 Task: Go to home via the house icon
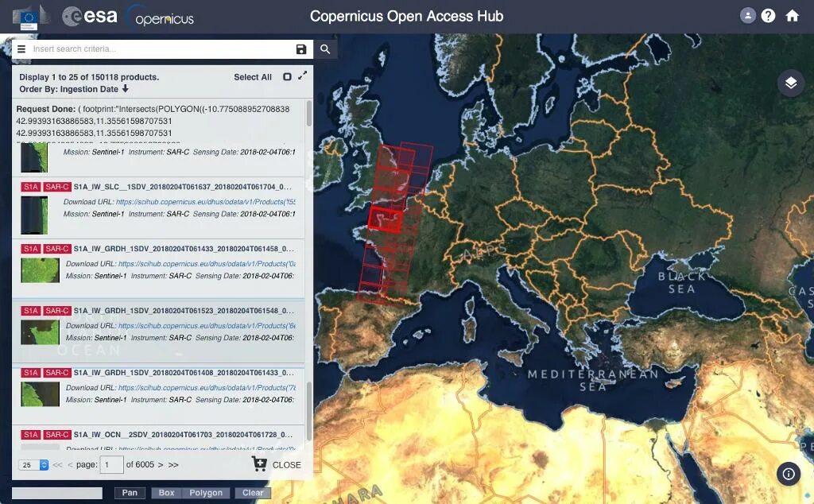pyautogui.click(x=793, y=16)
